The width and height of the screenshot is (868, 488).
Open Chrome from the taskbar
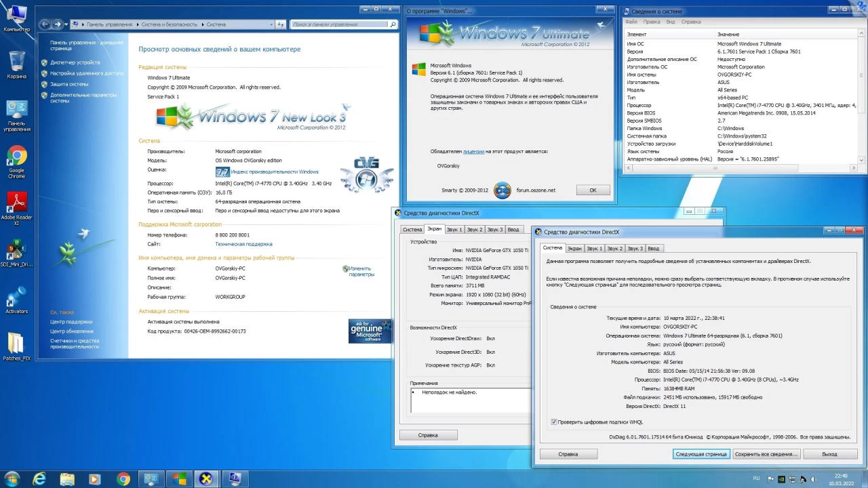pyautogui.click(x=123, y=479)
